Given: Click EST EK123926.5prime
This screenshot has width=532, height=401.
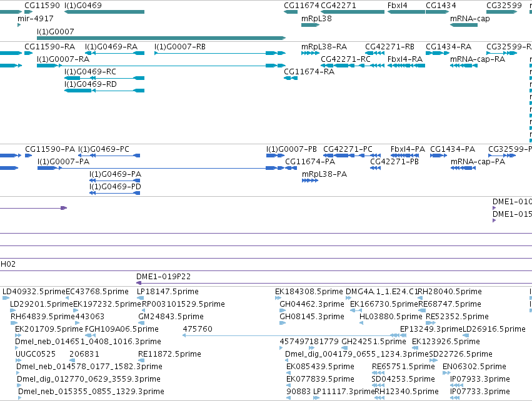Looking at the screenshot, I should pos(446,341).
